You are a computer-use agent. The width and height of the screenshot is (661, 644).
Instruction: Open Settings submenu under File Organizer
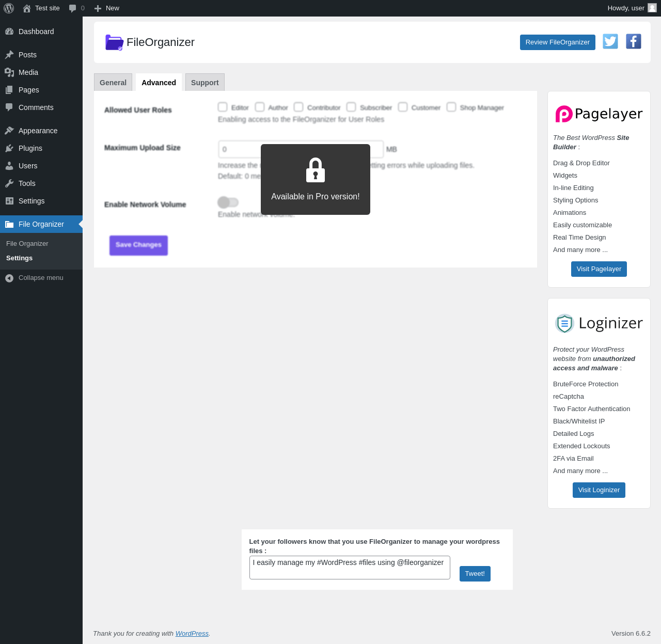pos(20,258)
